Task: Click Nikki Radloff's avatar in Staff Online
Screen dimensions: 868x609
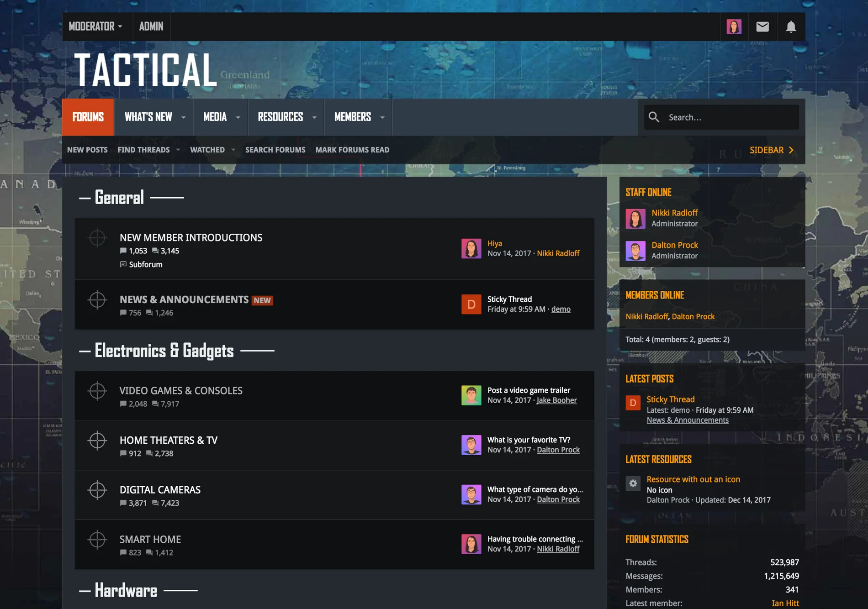Action: click(x=635, y=218)
